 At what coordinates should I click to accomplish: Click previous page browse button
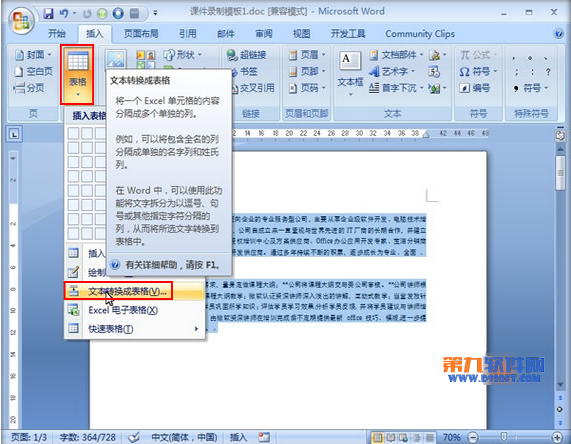[560, 398]
